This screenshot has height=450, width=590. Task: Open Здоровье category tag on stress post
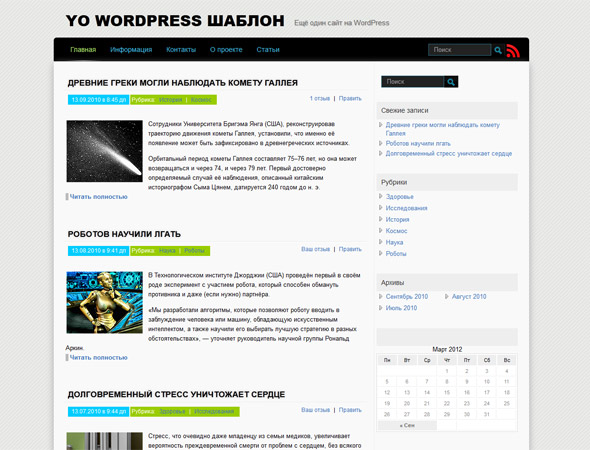[x=172, y=411]
